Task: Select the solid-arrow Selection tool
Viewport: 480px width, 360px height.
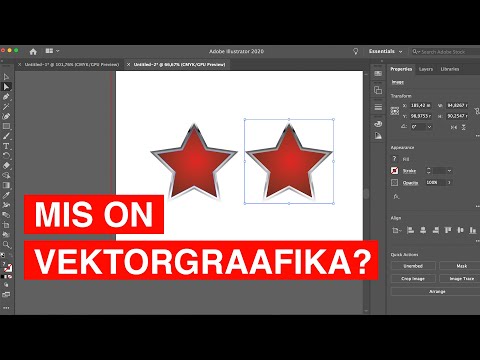Action: click(6, 87)
